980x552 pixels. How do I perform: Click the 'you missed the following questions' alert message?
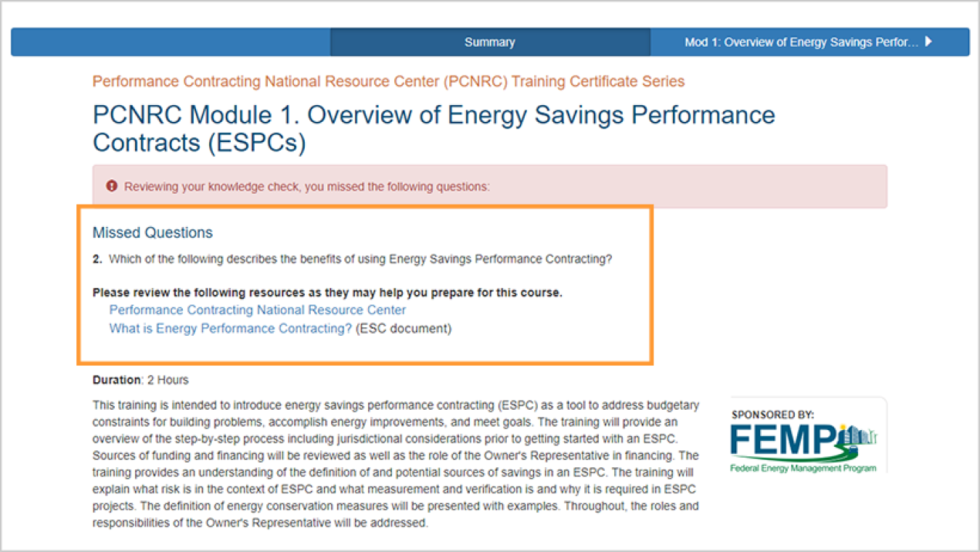click(307, 186)
